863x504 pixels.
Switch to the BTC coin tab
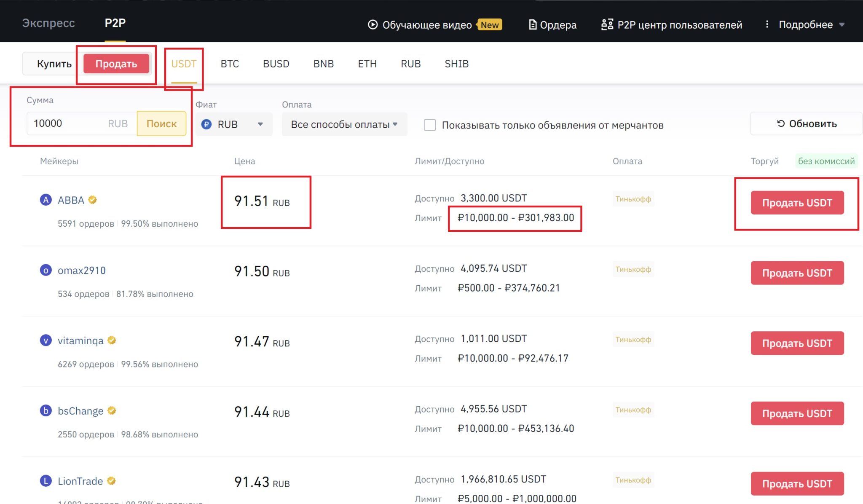click(x=230, y=64)
